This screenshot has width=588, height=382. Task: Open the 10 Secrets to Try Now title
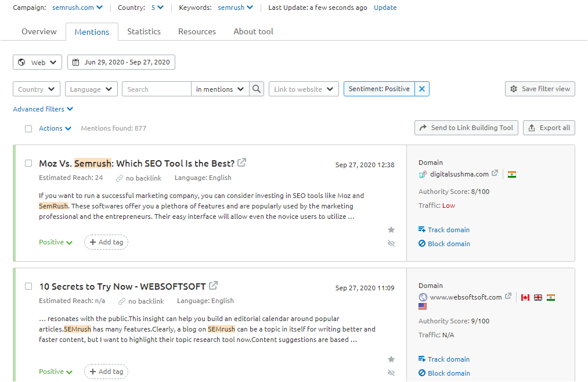122,286
